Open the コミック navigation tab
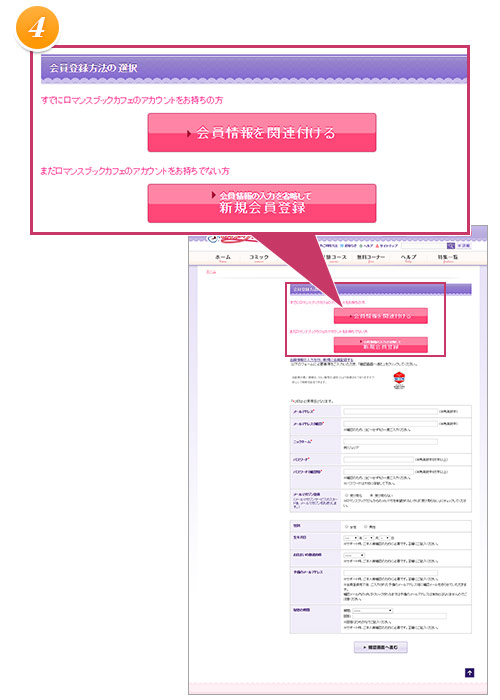Screen dimensions: 500x700 click(259, 258)
